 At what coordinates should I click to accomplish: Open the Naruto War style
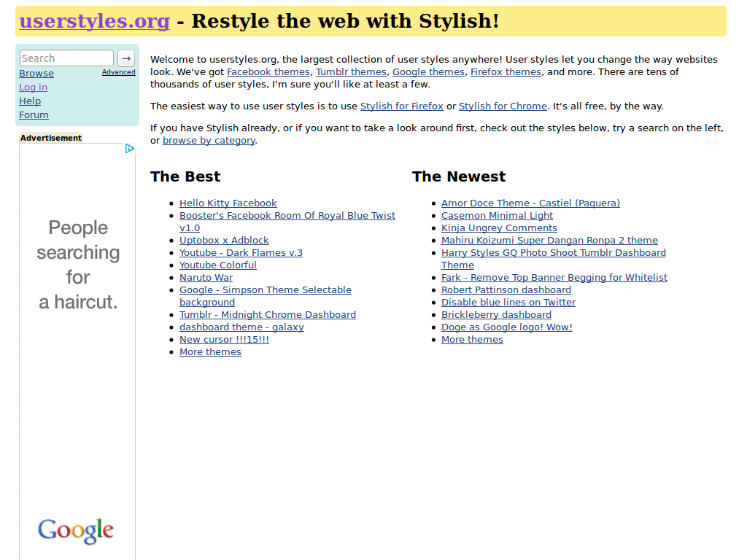(x=206, y=278)
